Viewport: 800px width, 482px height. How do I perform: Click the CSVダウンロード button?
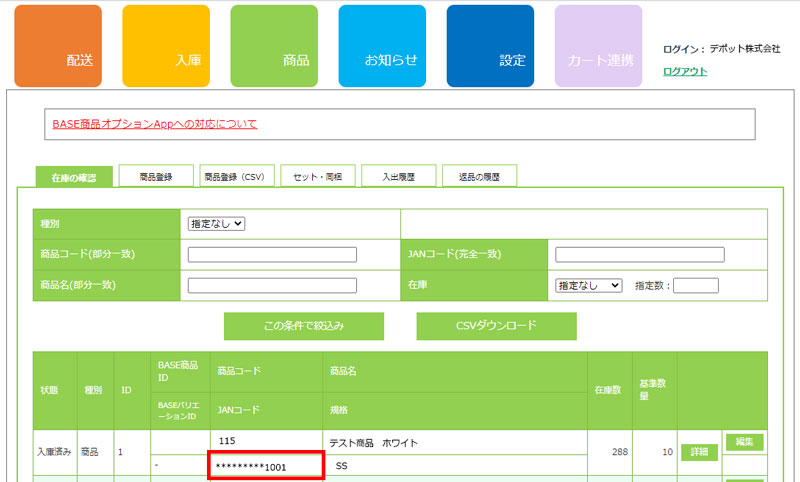[496, 326]
